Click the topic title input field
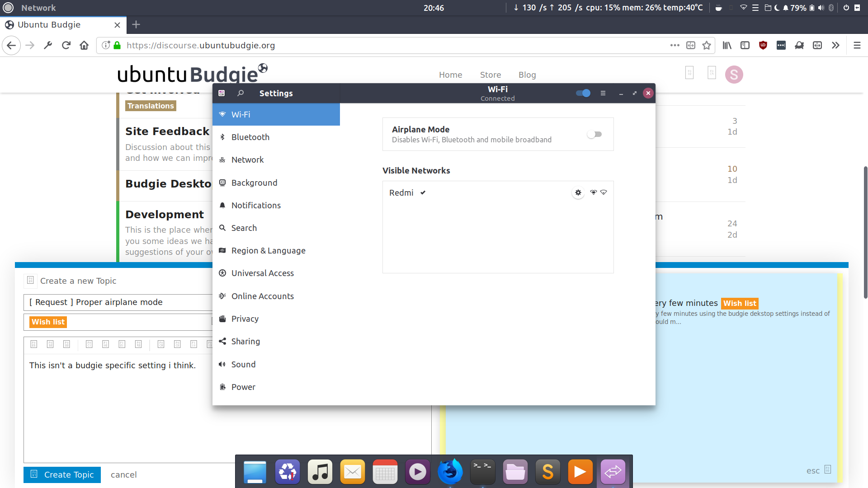868x488 pixels. [x=118, y=302]
